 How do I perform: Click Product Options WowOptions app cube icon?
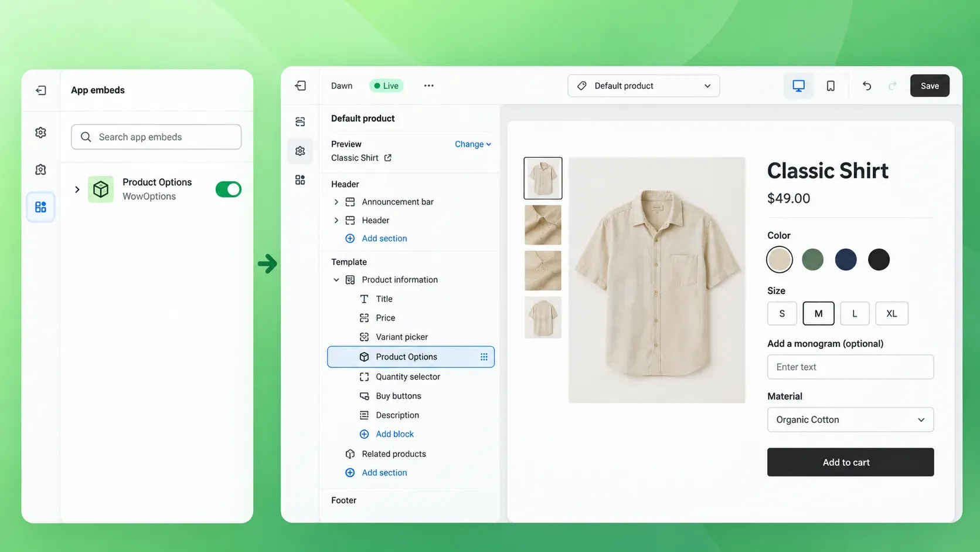coord(101,189)
